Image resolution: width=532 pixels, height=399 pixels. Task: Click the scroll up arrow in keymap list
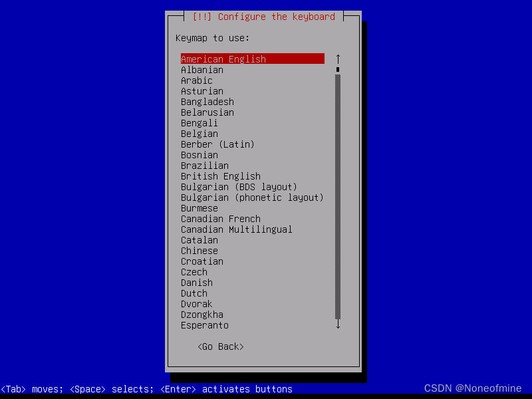[338, 59]
